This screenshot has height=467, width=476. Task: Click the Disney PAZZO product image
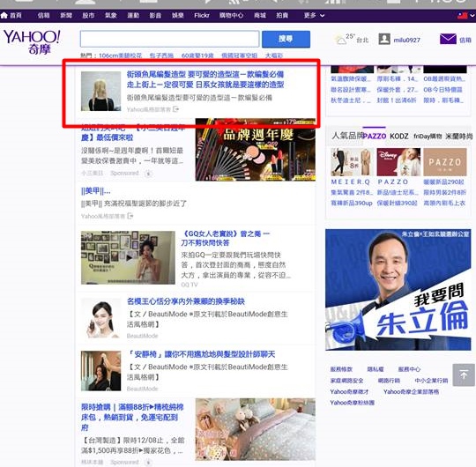tap(398, 162)
